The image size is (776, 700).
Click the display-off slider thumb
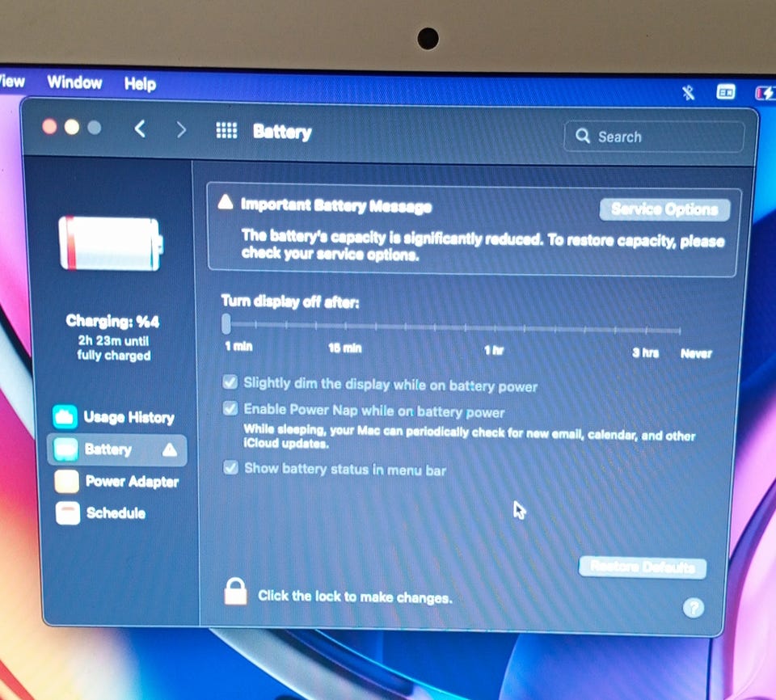click(226, 323)
